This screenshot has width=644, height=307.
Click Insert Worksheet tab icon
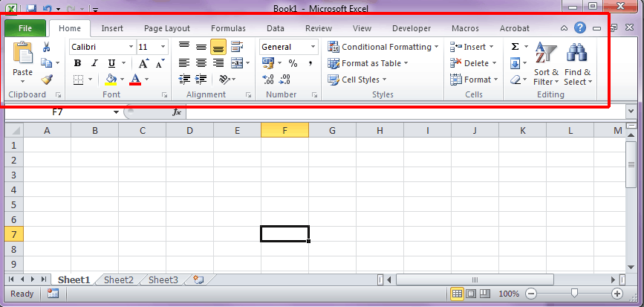(199, 280)
